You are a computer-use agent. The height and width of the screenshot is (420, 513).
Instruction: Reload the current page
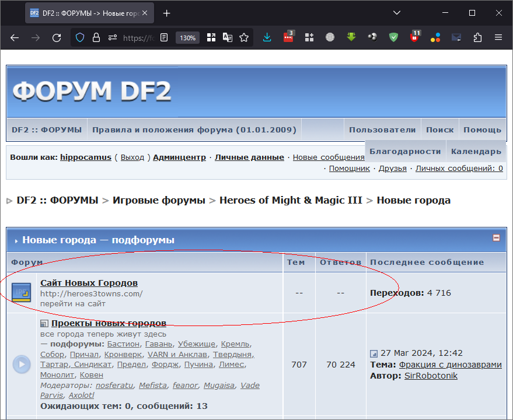[x=57, y=37]
